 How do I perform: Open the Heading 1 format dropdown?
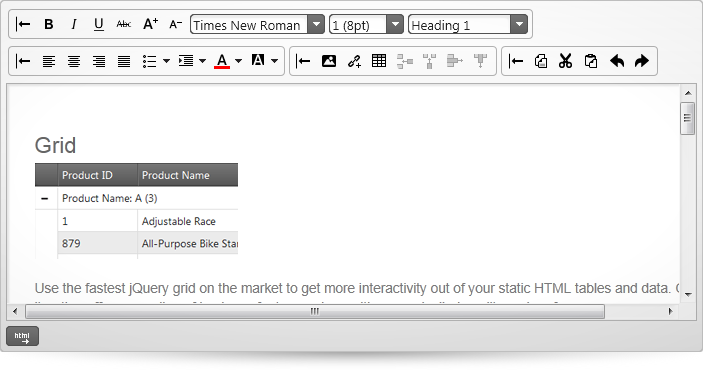pyautogui.click(x=519, y=24)
